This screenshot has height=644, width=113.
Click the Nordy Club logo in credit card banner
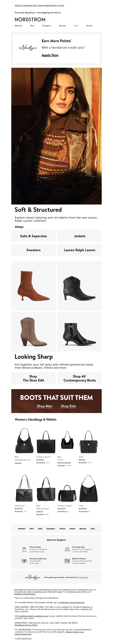click(x=27, y=48)
